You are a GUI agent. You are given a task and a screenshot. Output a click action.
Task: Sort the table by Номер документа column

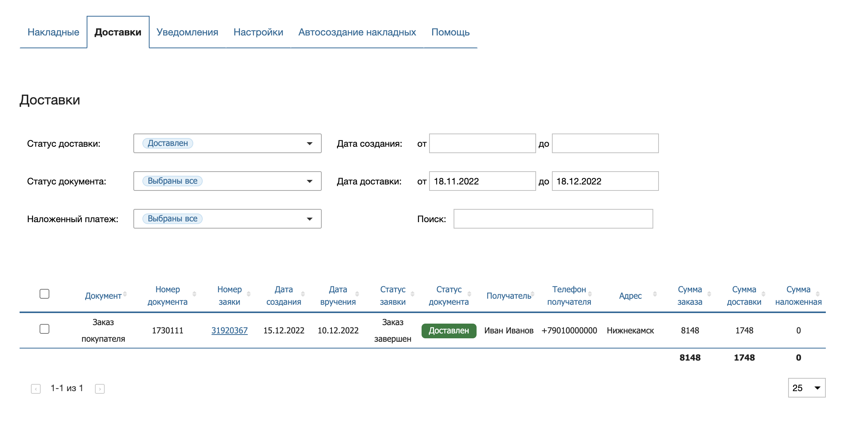(x=194, y=293)
